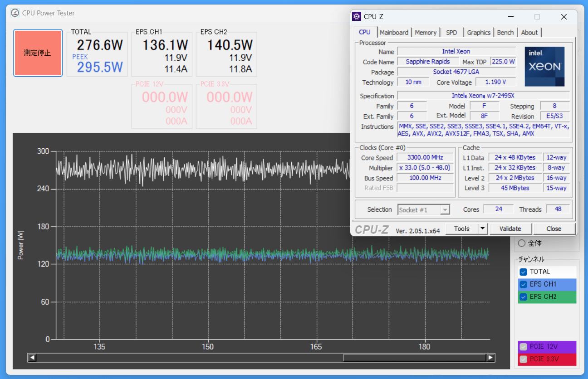Open the About tab in CPU-Z

529,33
